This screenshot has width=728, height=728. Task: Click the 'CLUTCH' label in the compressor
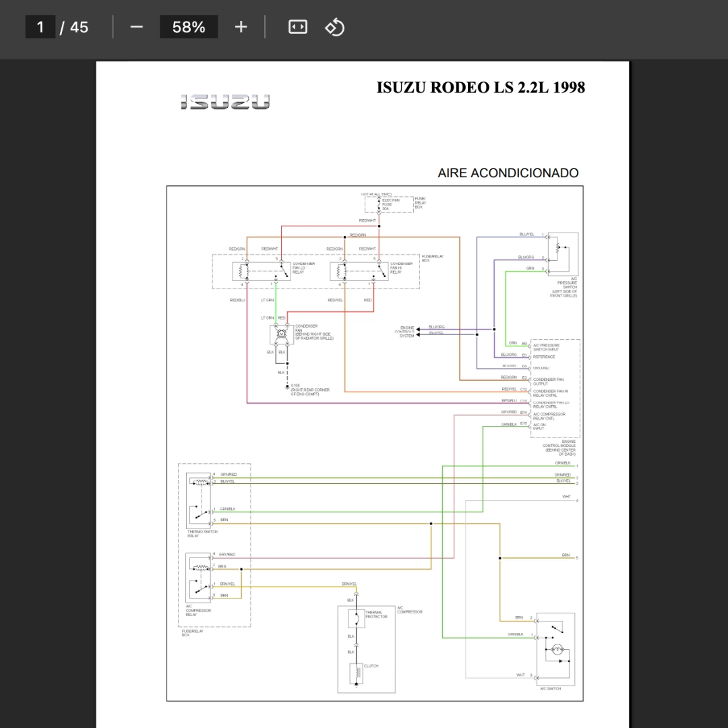[371, 666]
